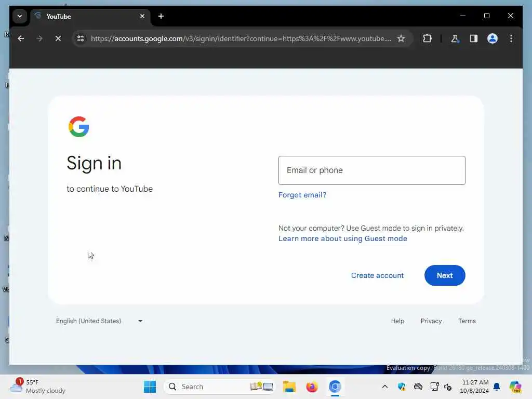This screenshot has height=399, width=532.
Task: Click the Google logo
Action: (x=79, y=127)
